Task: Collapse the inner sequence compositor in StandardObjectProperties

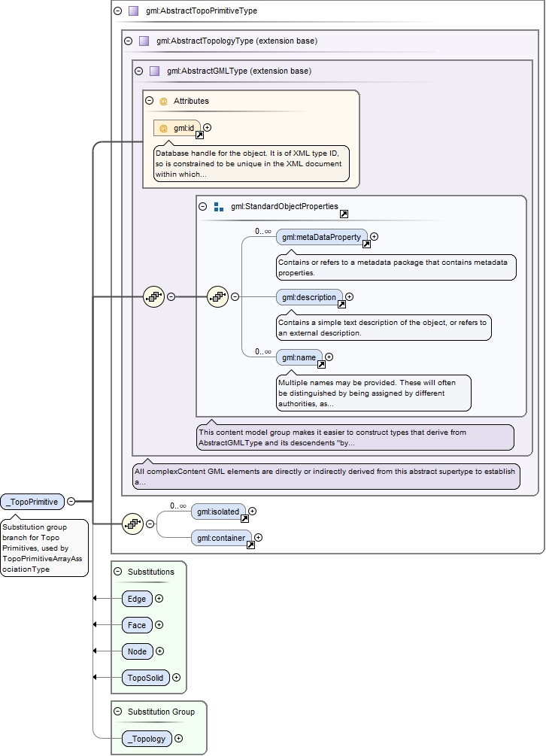Action: 235,297
